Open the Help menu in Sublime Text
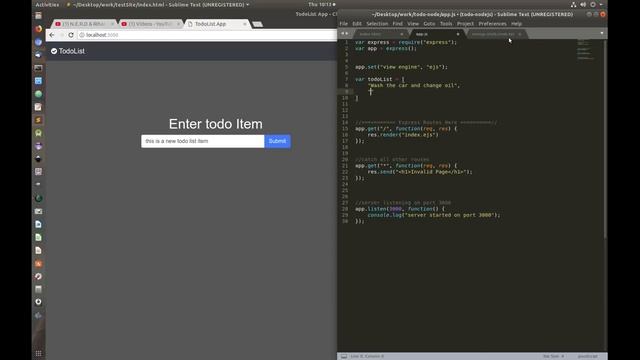 pyautogui.click(x=516, y=24)
